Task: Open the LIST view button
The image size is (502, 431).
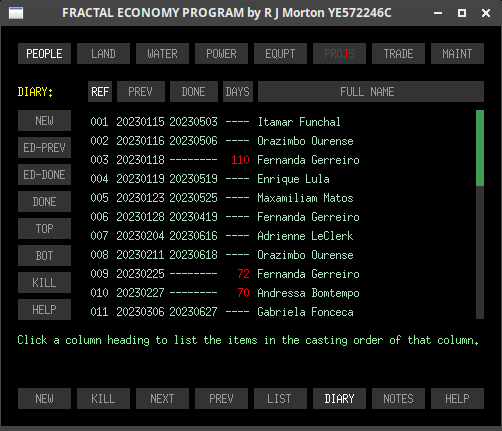Action: [280, 398]
